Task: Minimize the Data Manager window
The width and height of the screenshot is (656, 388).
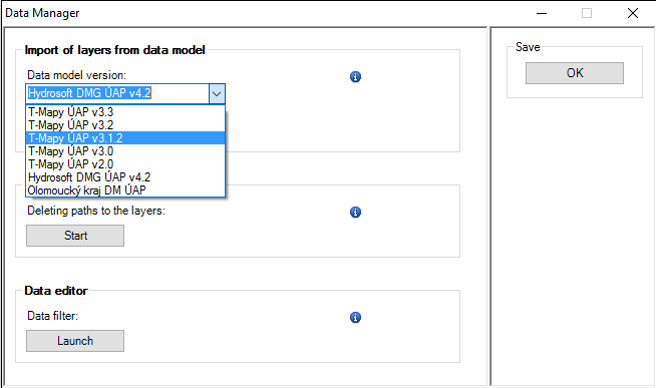Action: pyautogui.click(x=542, y=13)
